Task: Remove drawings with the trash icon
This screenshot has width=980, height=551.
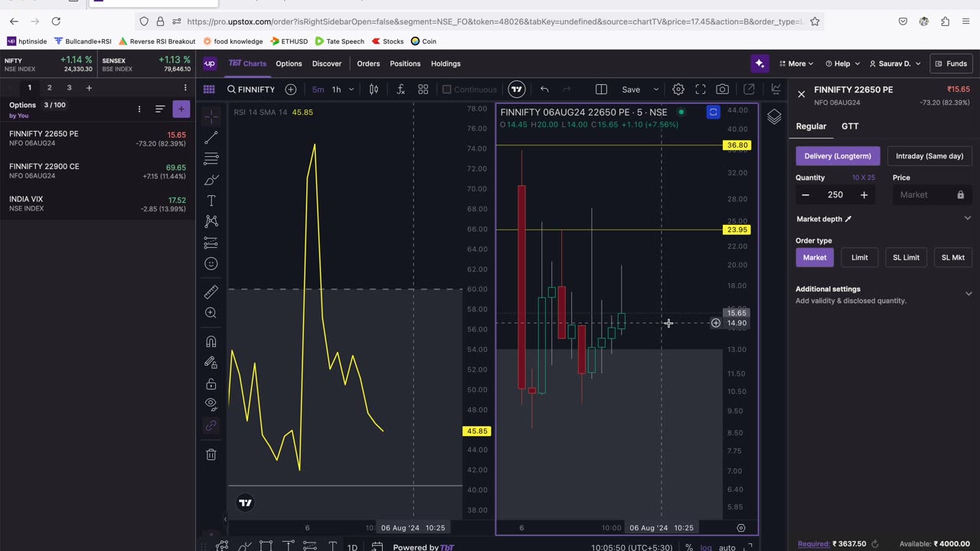Action: tap(211, 455)
